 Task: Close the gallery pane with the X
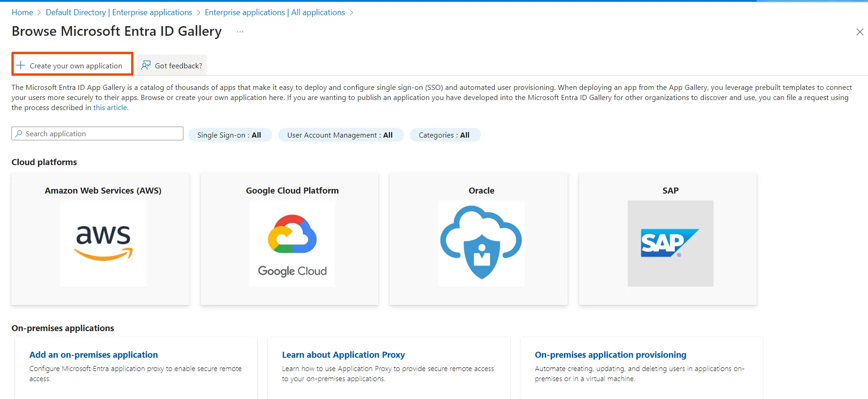point(860,32)
